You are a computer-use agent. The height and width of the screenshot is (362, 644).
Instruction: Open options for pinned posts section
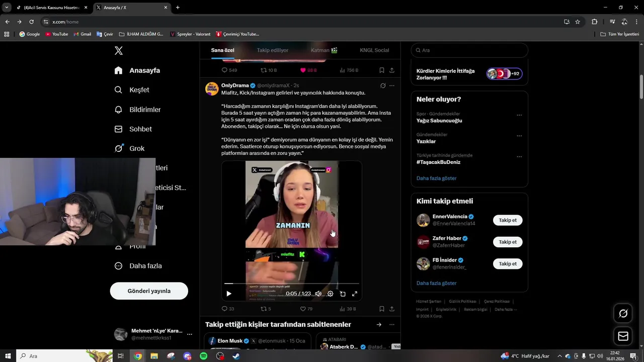click(x=392, y=325)
